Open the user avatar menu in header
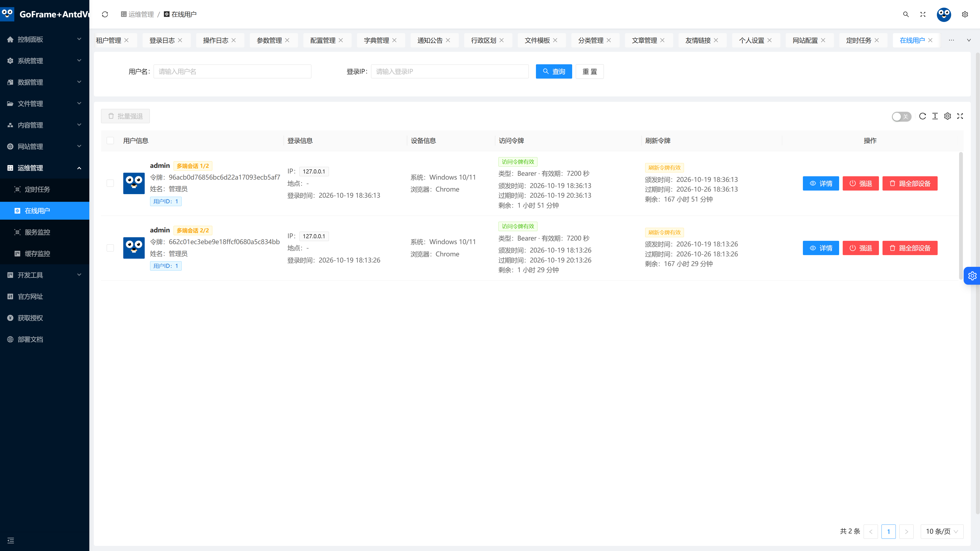980x551 pixels. 944,15
